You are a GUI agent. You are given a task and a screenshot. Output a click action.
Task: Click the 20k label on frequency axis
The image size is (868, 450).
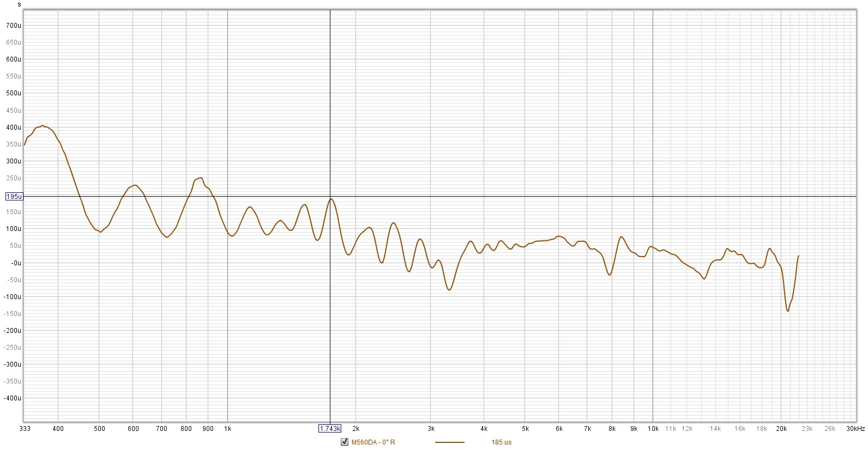tap(781, 429)
